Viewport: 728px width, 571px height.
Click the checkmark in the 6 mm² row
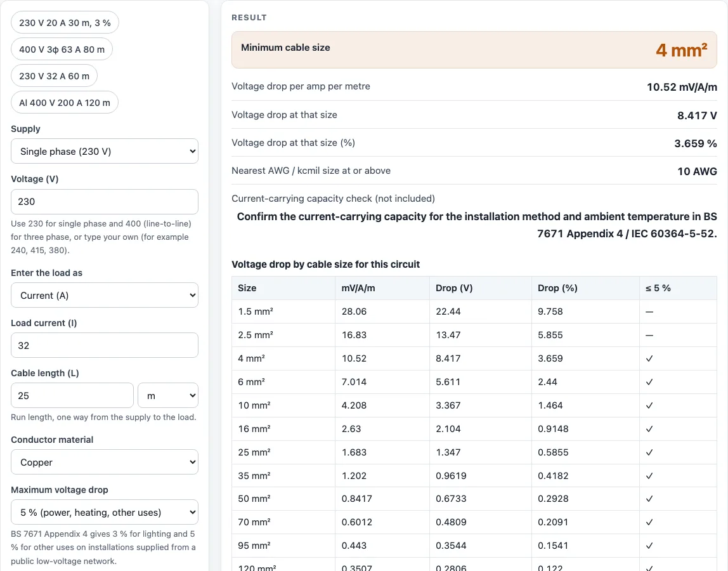(x=649, y=382)
